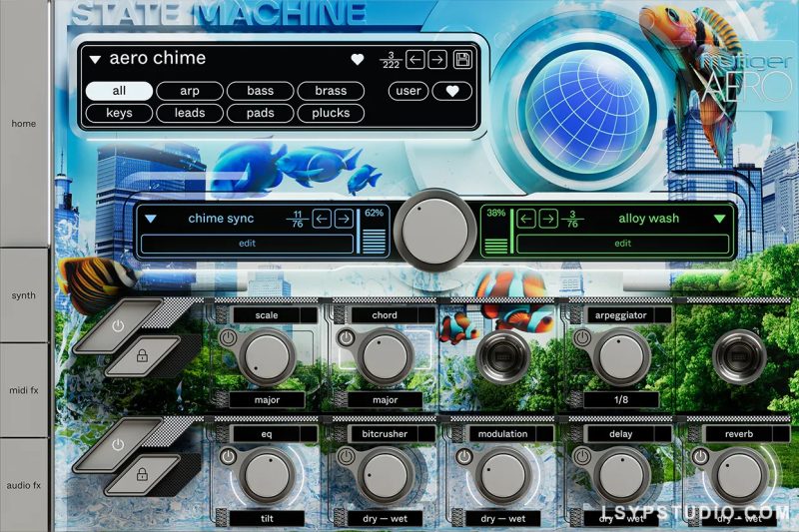Save preset with floppy disk icon
This screenshot has height=532, width=799.
[x=462, y=60]
